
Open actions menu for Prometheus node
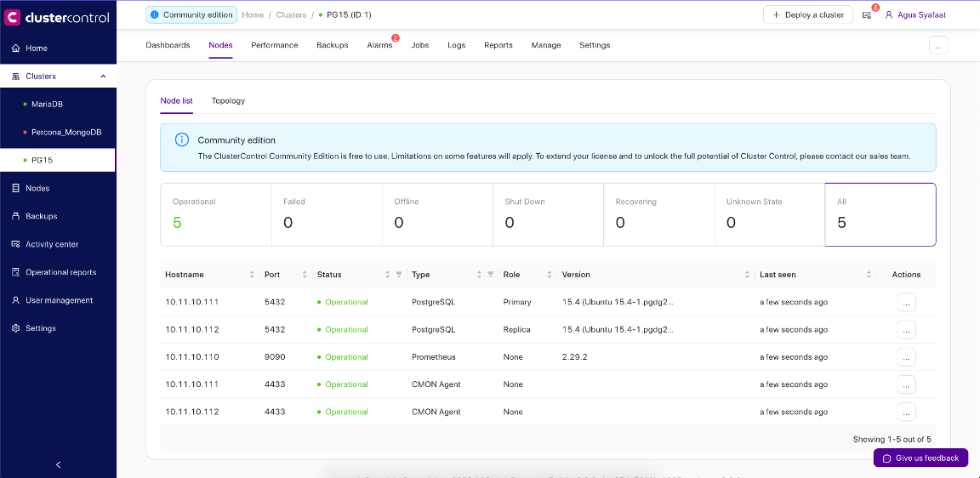tap(906, 357)
